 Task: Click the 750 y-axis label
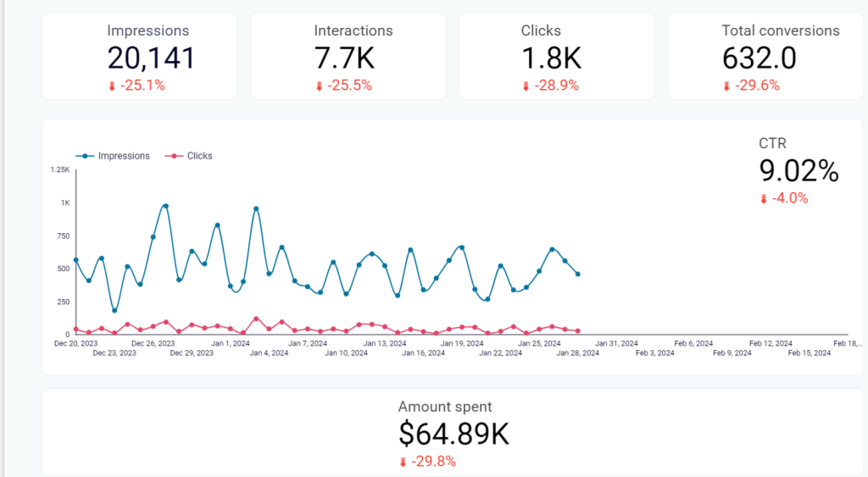[x=63, y=236]
